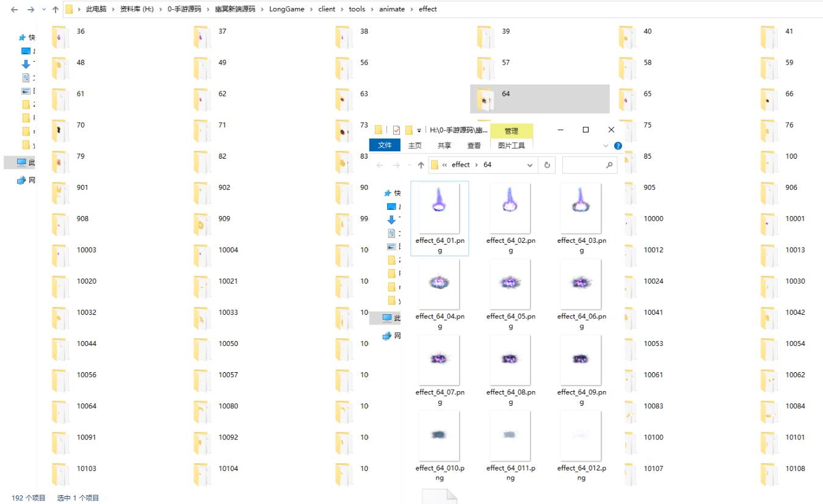Open recent locations dropdown in main window
Image resolution: width=823 pixels, height=504 pixels.
tap(43, 9)
